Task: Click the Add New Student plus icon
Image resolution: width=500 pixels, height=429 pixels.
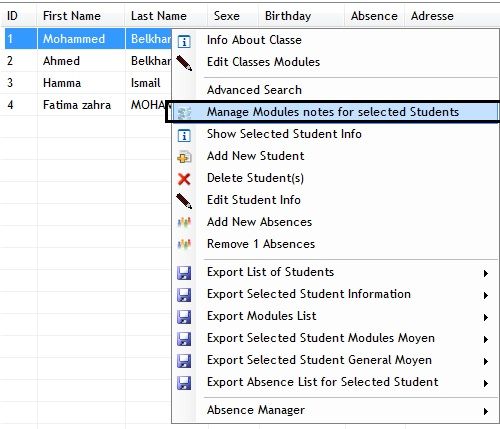Action: (x=184, y=157)
